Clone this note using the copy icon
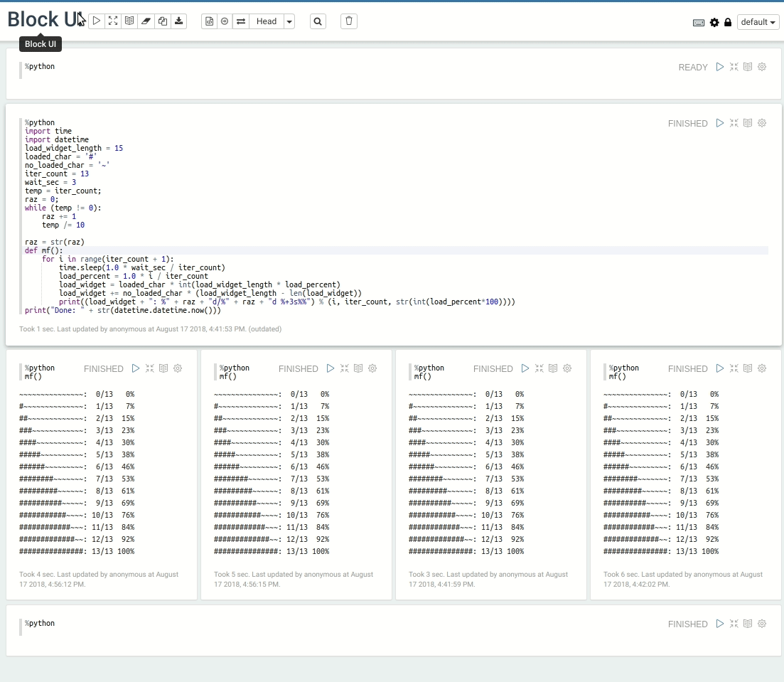Viewport: 784px width, 682px height. pyautogui.click(x=163, y=21)
